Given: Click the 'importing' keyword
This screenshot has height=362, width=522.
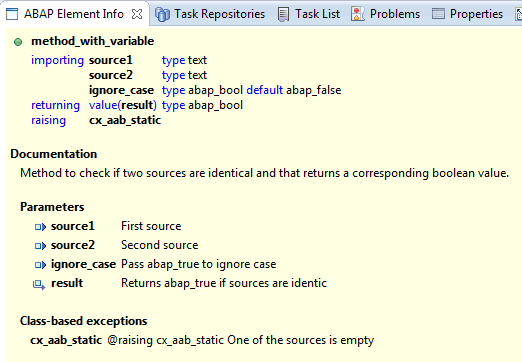Looking at the screenshot, I should click(x=57, y=60).
